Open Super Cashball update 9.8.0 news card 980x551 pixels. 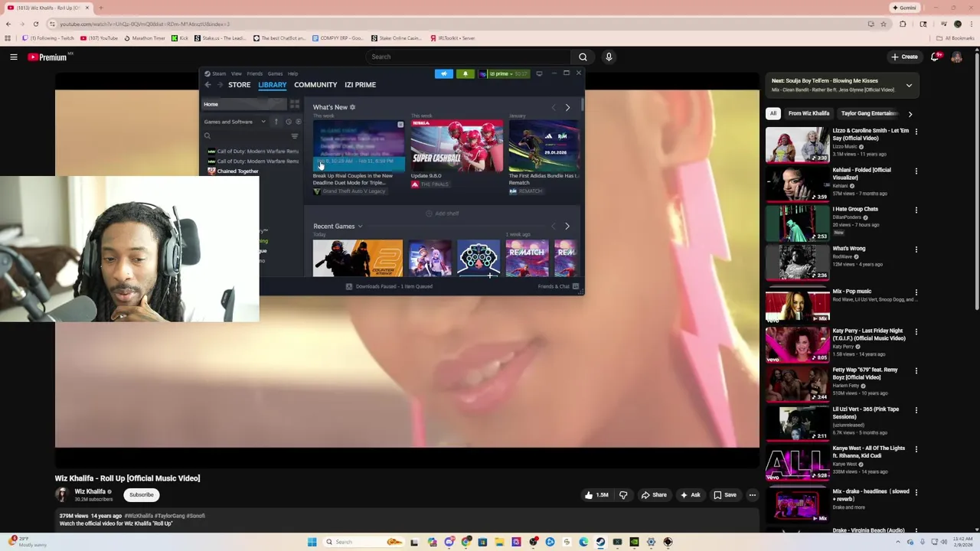(457, 145)
